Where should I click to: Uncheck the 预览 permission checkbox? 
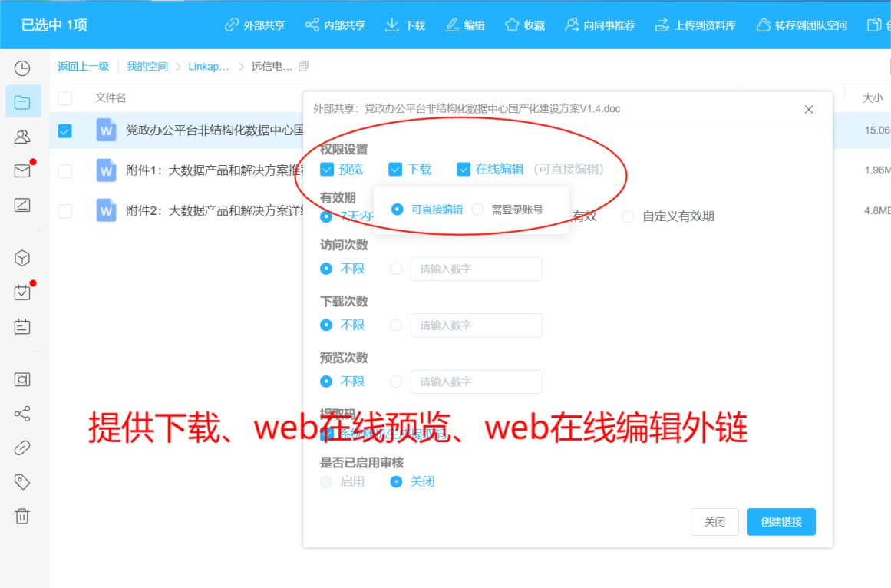327,169
